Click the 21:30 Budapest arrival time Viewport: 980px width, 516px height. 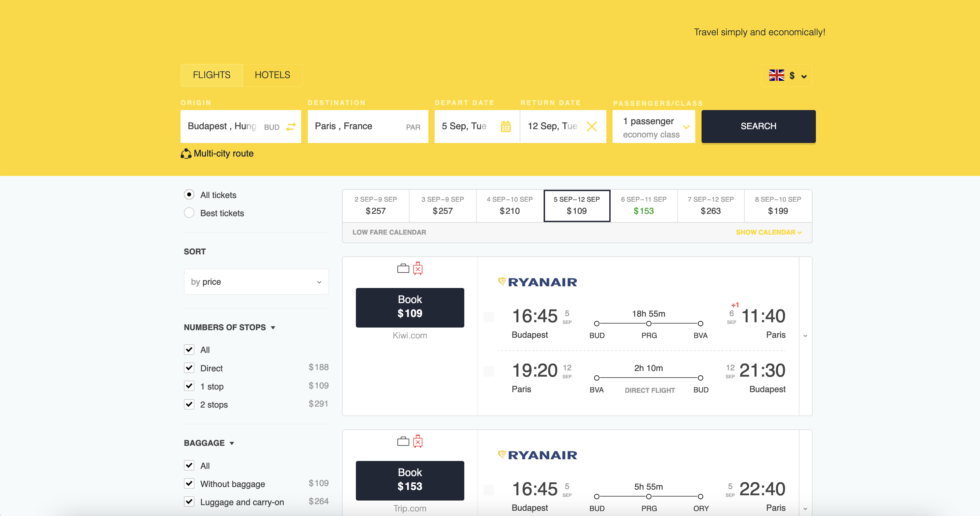pyautogui.click(x=763, y=370)
